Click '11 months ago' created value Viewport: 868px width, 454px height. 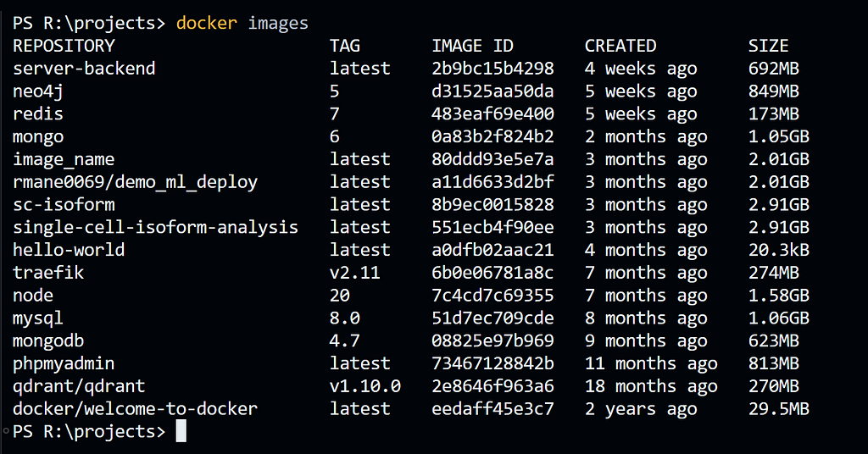(651, 364)
